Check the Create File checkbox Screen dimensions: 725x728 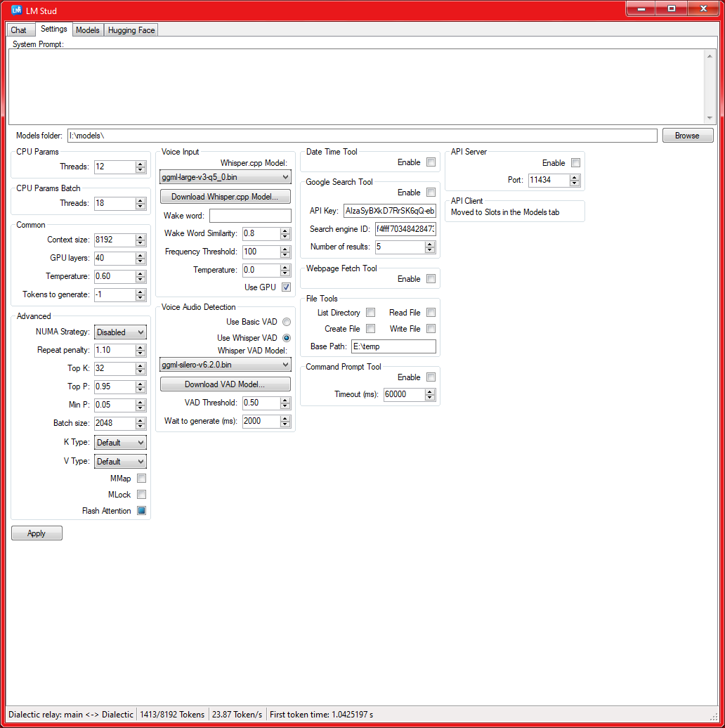[370, 329]
